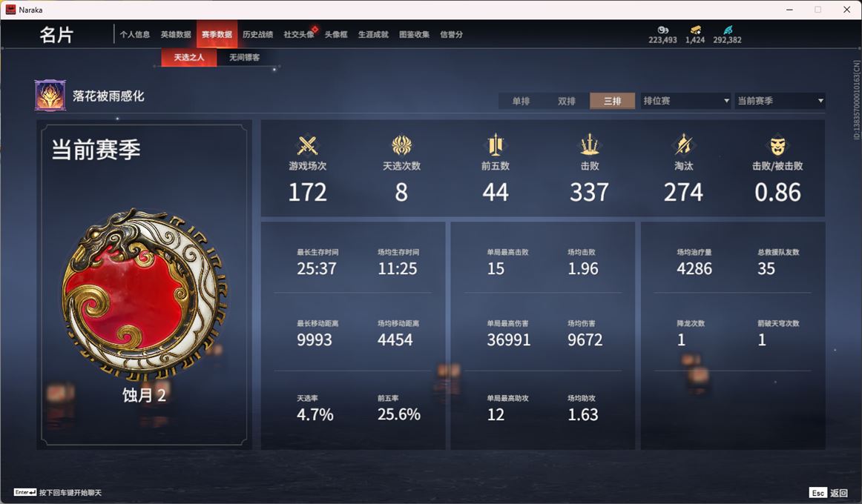Click the 天选次数 lotus emblem icon

(401, 145)
